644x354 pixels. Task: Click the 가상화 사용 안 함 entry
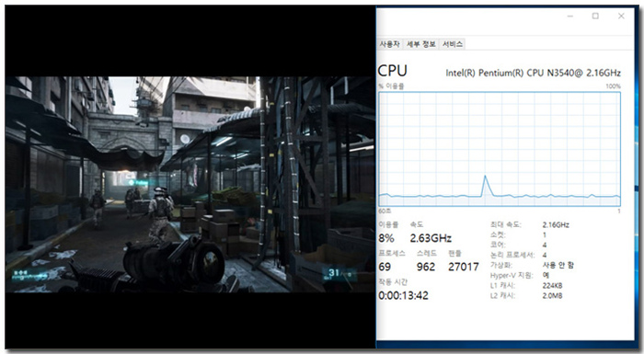point(532,265)
